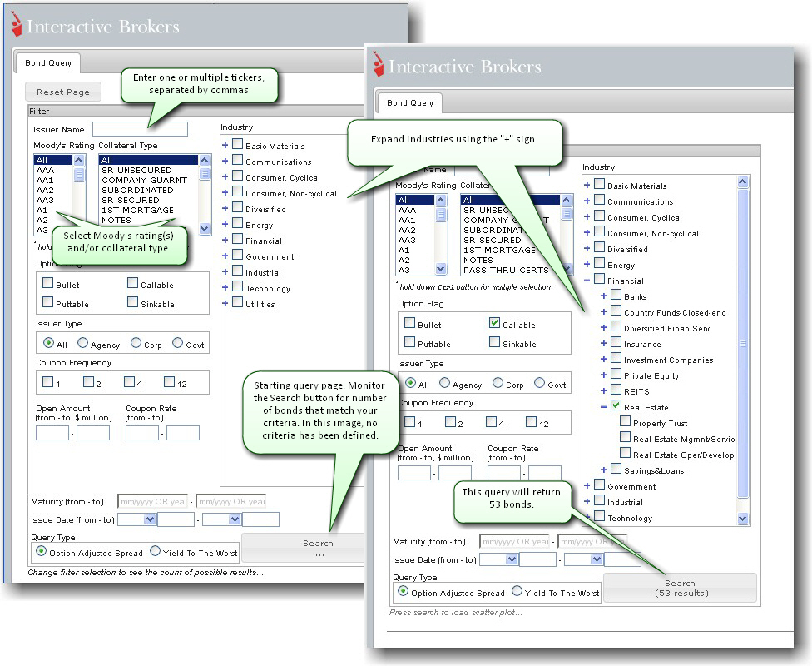The height and width of the screenshot is (666, 812).
Task: Check the Property Trust checkbox
Action: 626,422
